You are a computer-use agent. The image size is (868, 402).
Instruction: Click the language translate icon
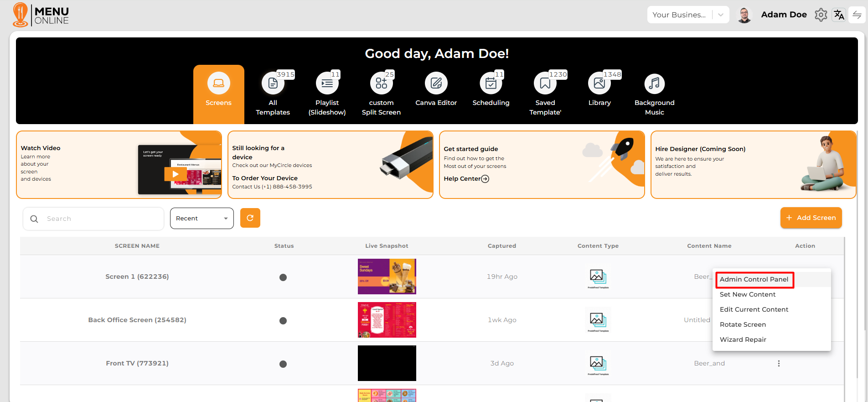839,15
